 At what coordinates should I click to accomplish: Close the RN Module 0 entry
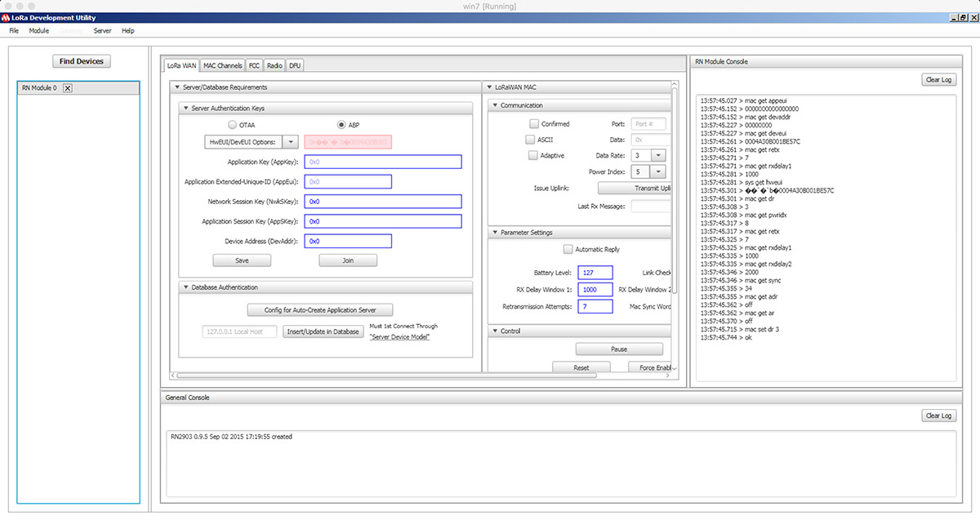coord(68,88)
